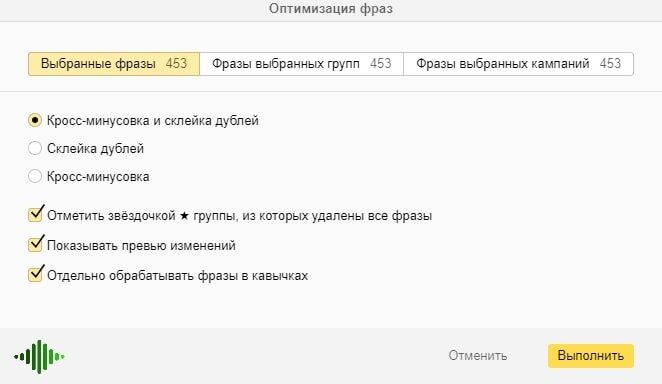Switch to the Выбранные фразы tab

[x=114, y=64]
